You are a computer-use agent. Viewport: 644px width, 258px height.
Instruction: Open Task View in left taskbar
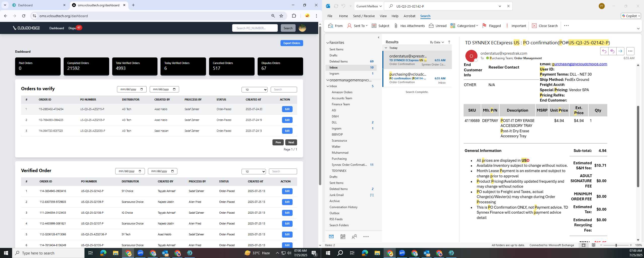(x=91, y=253)
